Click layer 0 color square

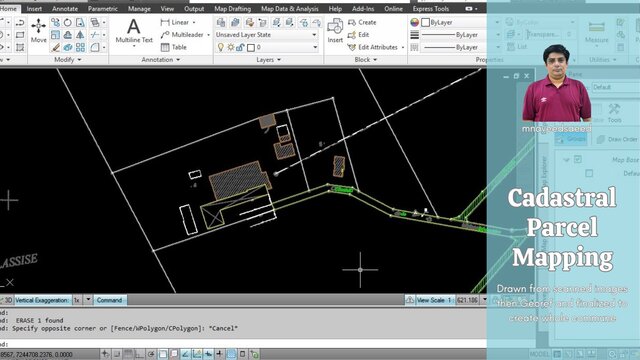(251, 48)
